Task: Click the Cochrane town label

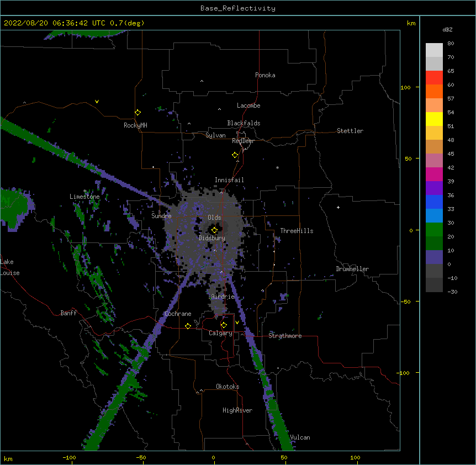Action: click(178, 314)
